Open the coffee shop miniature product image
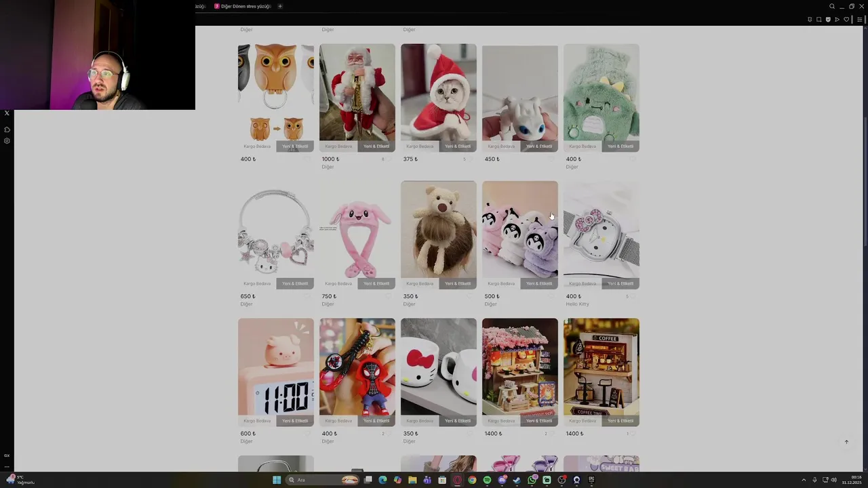 pos(601,372)
